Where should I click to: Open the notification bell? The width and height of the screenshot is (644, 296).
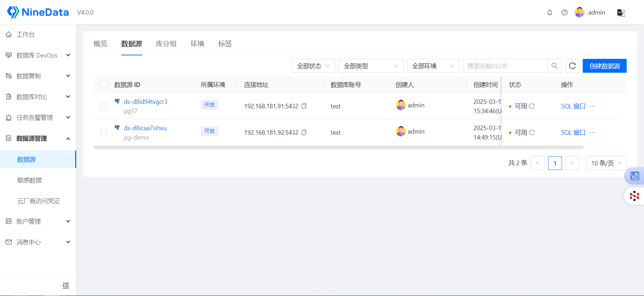[x=549, y=12]
